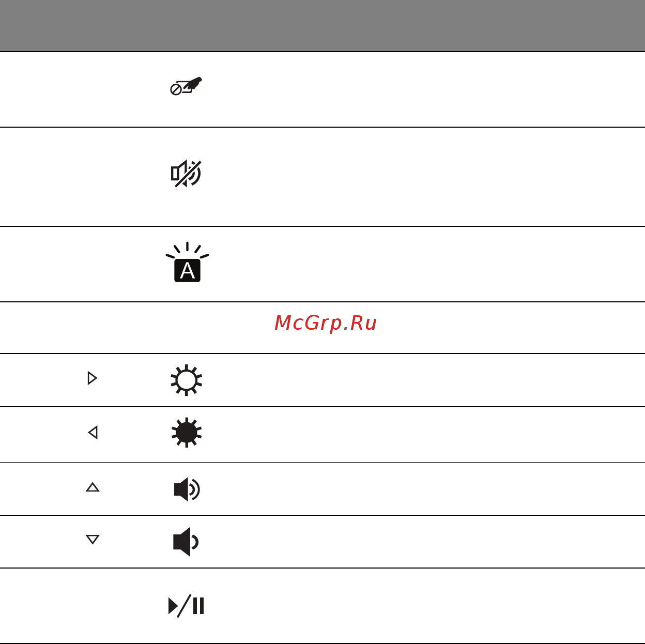Mute speakers using the crossed-out speaker icon
645x644 pixels.
pos(186,174)
